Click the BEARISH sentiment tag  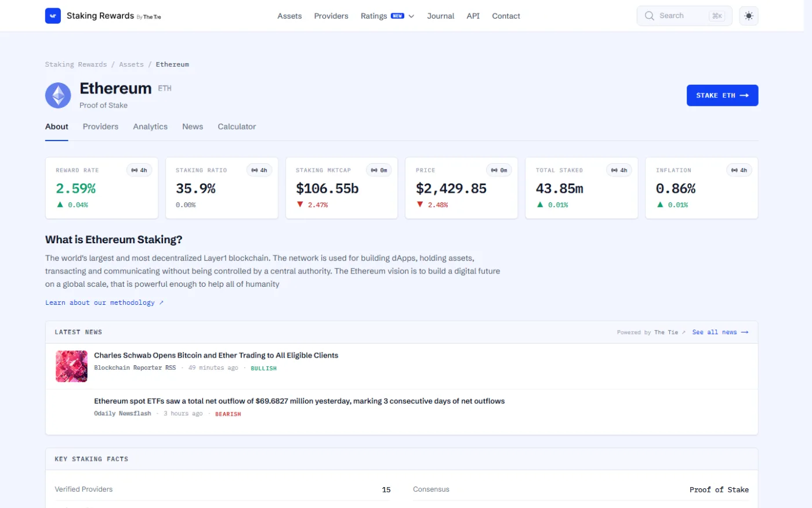click(x=228, y=414)
